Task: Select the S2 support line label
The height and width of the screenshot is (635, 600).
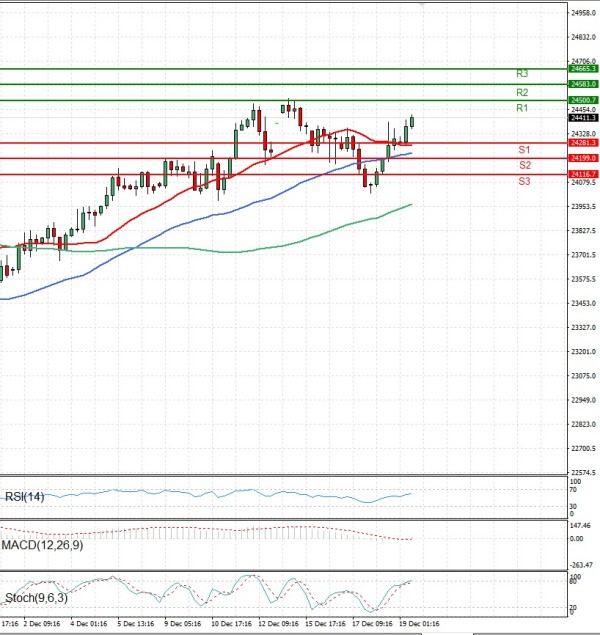Action: pyautogui.click(x=524, y=165)
